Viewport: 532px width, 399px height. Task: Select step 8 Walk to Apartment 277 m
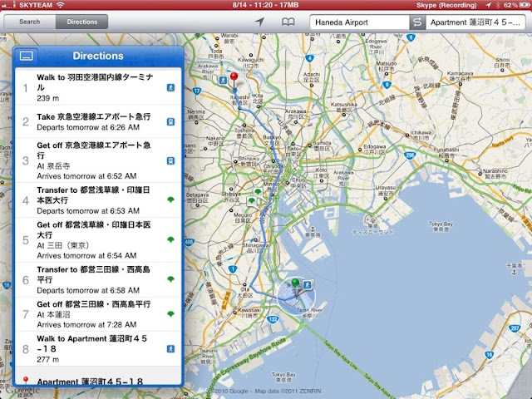point(98,349)
